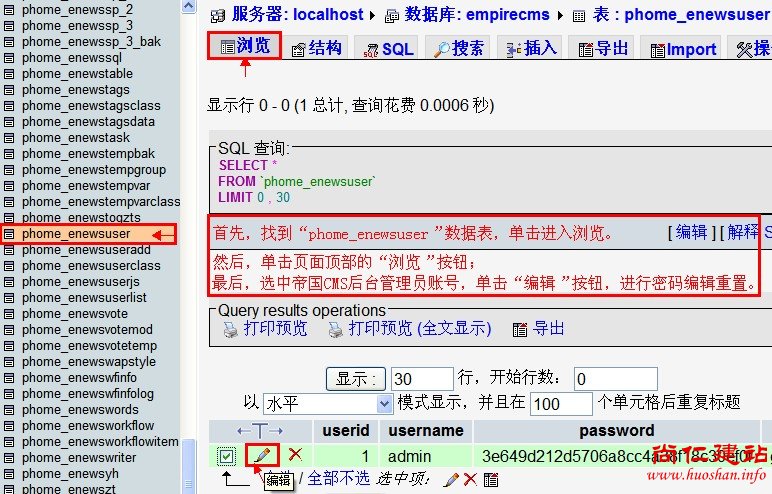Select phome_enewsuser in the table list
Viewport: 772px width, 494px height.
click(76, 233)
